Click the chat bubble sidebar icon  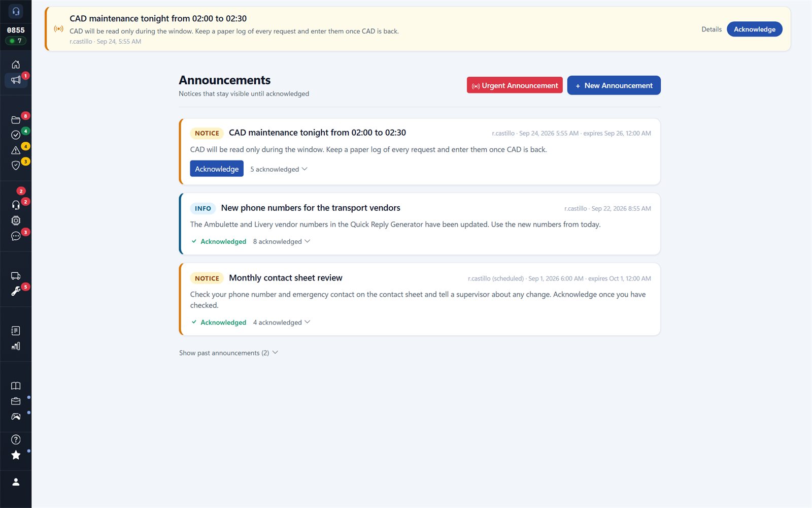16,236
